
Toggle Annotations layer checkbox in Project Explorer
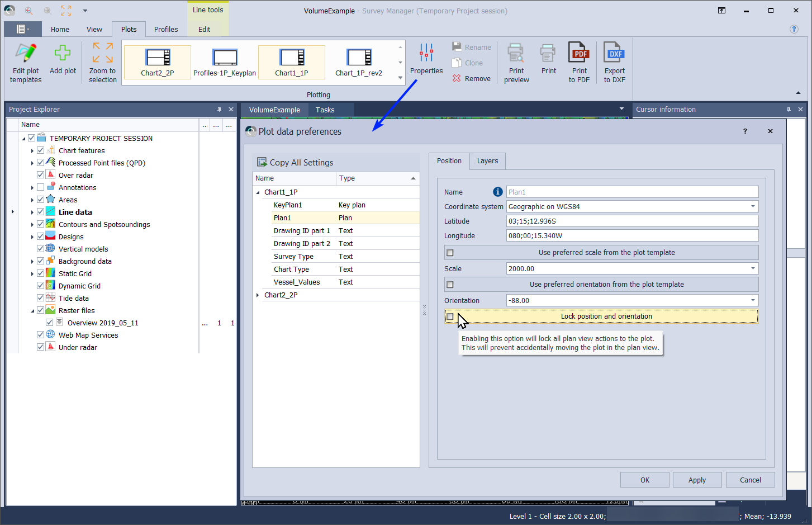(40, 187)
